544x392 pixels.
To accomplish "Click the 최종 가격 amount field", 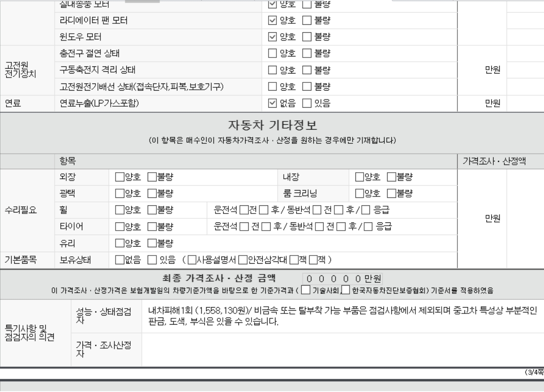I will (x=342, y=279).
